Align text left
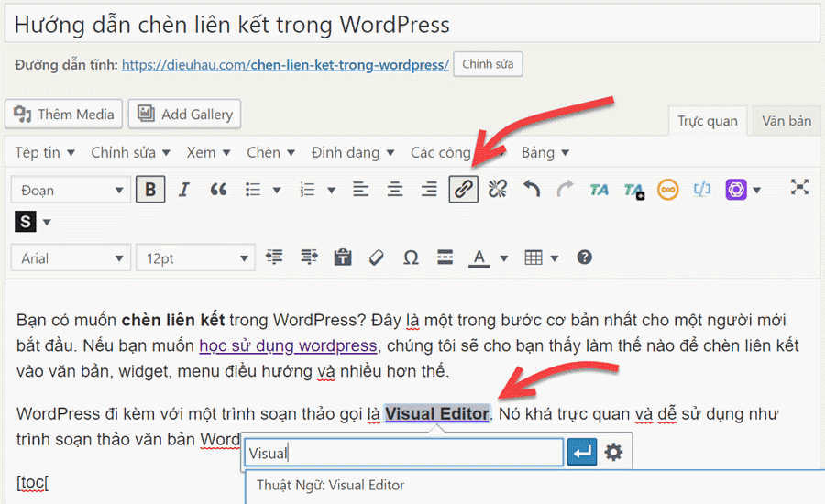Viewport: 825px width, 504px height. [x=360, y=190]
